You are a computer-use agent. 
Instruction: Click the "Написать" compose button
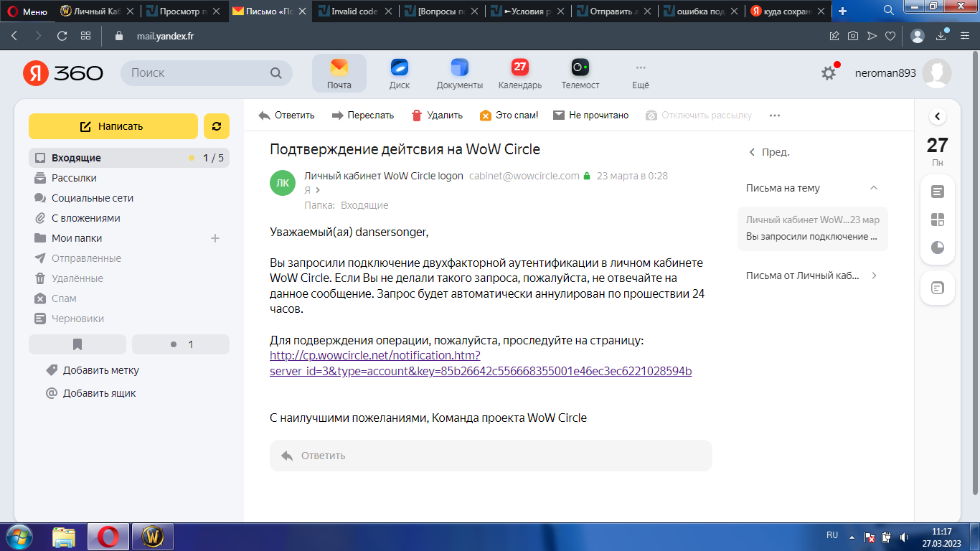(x=113, y=126)
